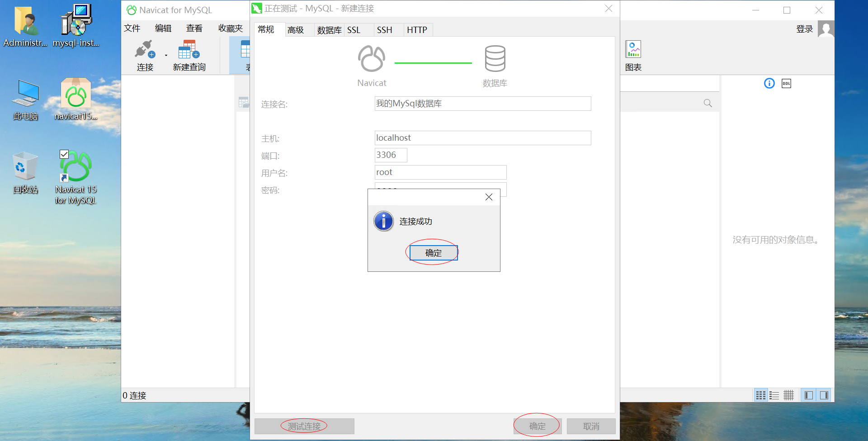Viewport: 868px width, 441px height.
Task: Close the 新建连接 dialog window
Action: (x=609, y=9)
